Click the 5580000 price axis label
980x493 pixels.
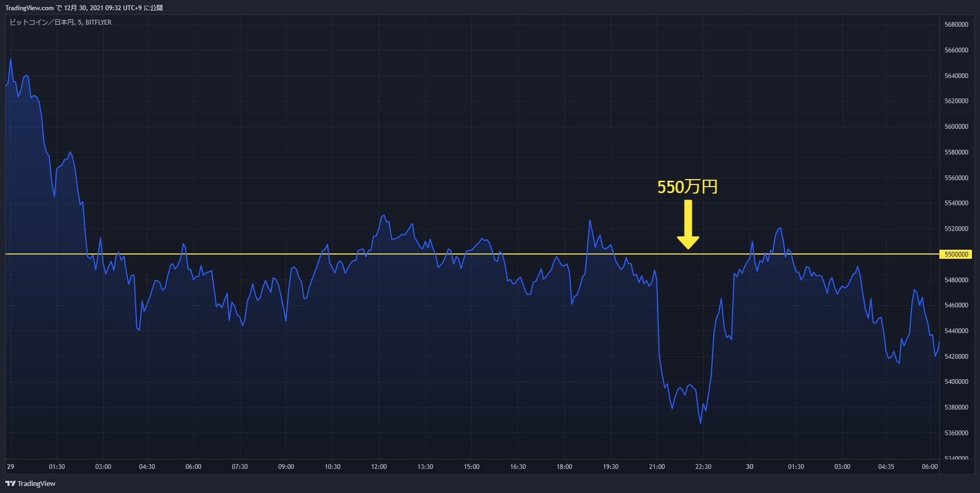tap(956, 152)
